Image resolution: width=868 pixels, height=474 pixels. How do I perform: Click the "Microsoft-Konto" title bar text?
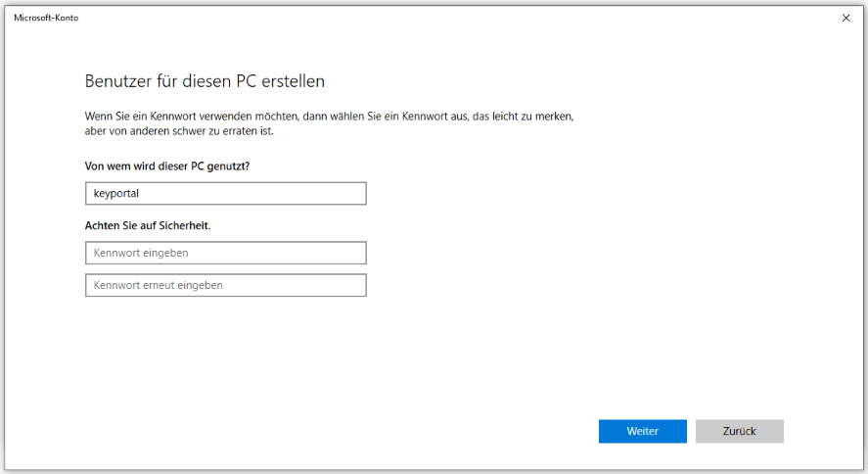(x=46, y=18)
